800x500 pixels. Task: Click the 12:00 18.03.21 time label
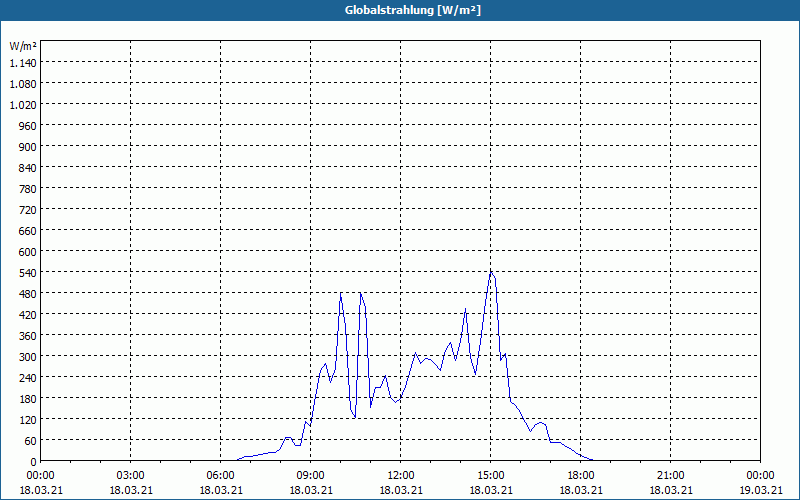click(401, 483)
